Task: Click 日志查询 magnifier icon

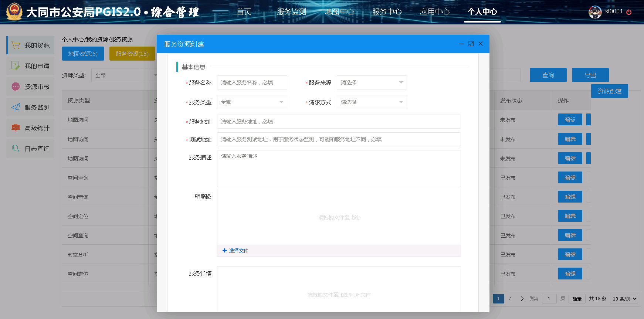Action: click(16, 149)
